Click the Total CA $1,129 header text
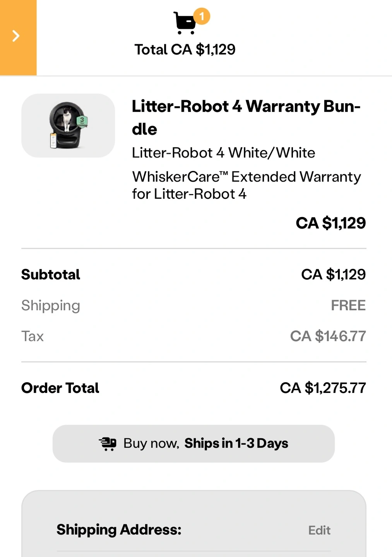The width and height of the screenshot is (392, 557). point(185,50)
